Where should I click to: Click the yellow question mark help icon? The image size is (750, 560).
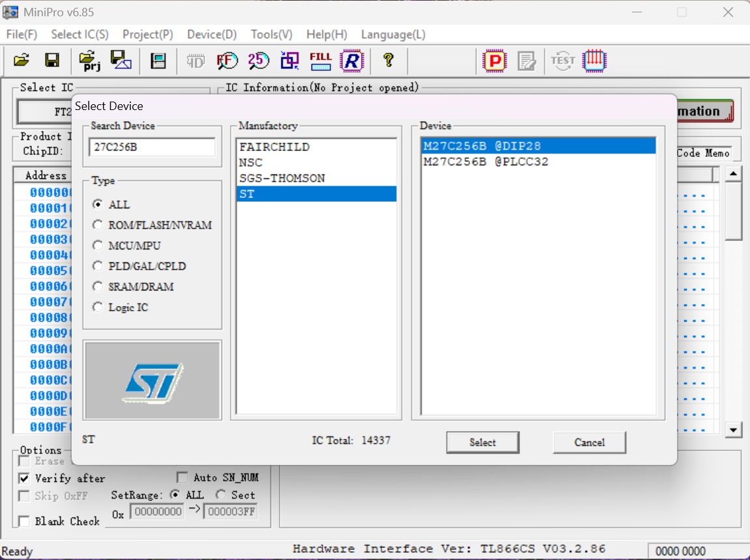[x=388, y=61]
